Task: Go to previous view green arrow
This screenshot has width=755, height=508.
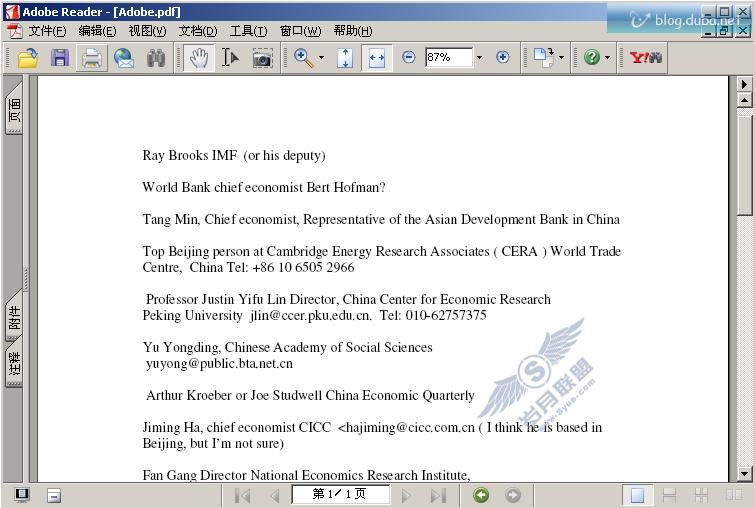Action: [481, 495]
